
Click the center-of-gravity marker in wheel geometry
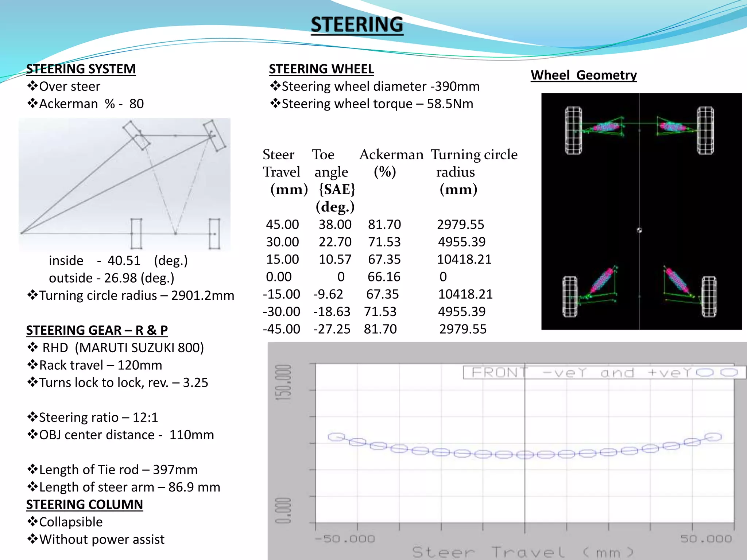(x=639, y=230)
